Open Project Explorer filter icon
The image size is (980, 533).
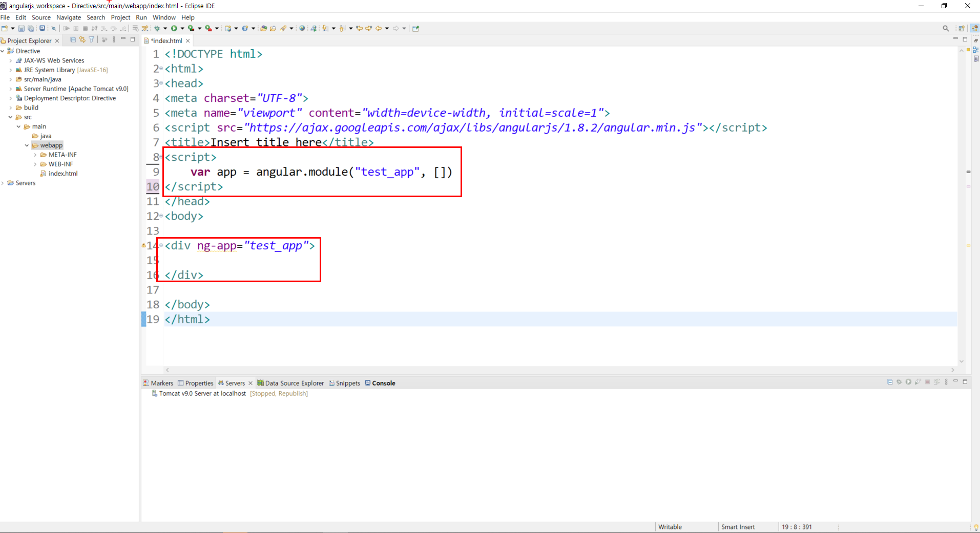point(91,39)
